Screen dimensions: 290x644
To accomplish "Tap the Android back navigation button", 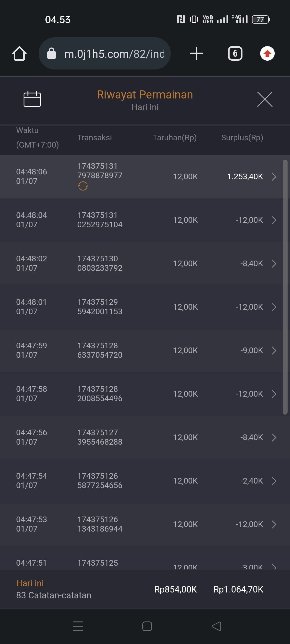I will tap(216, 626).
